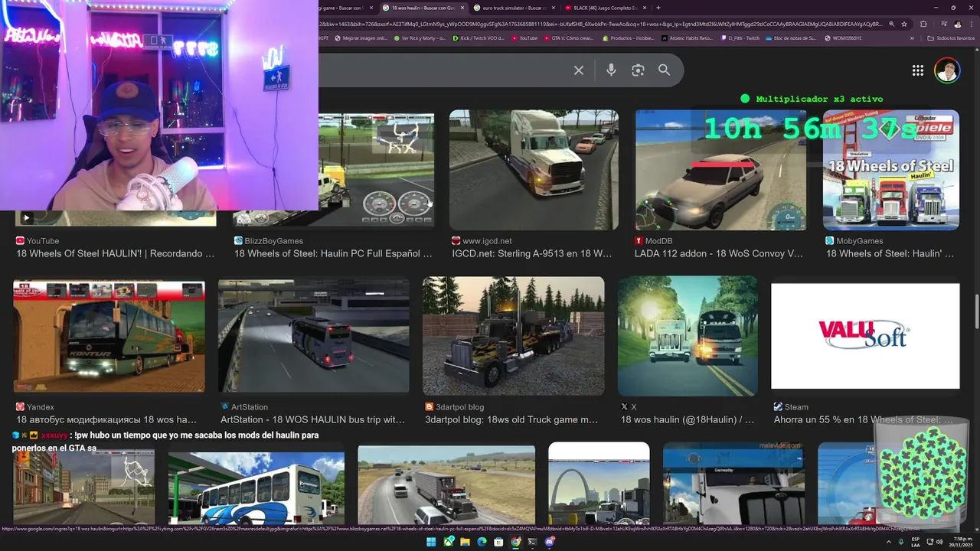Open File Explorer from the taskbar

[465, 542]
